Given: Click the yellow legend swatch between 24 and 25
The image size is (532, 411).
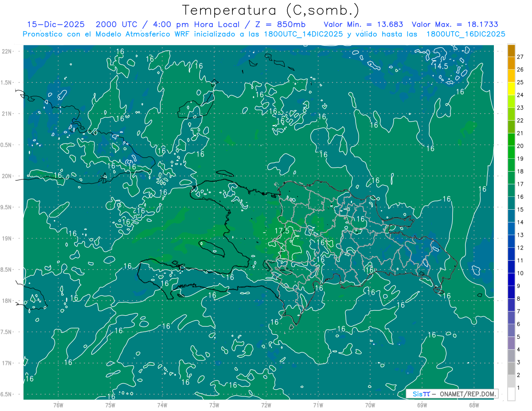Looking at the screenshot, I should coord(511,89).
